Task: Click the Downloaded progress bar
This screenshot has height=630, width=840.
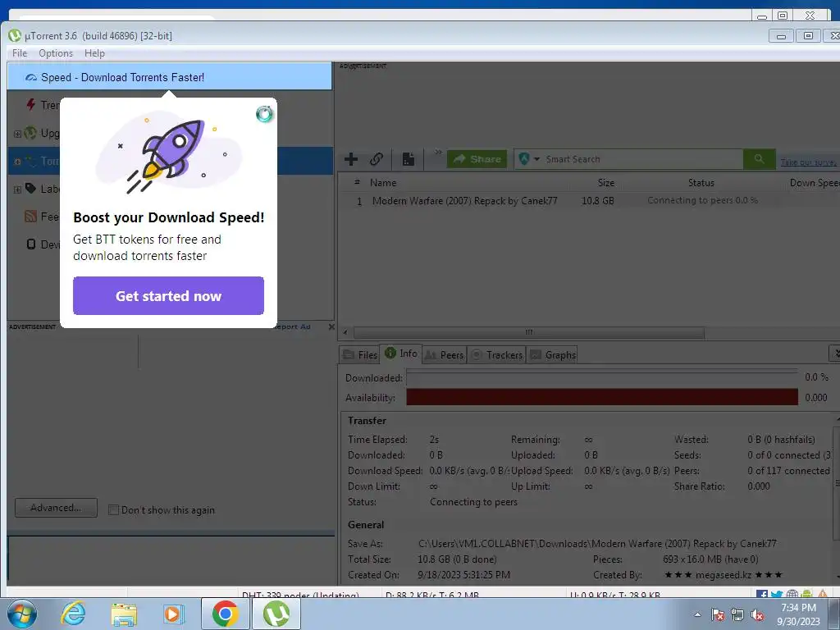Action: [x=601, y=377]
